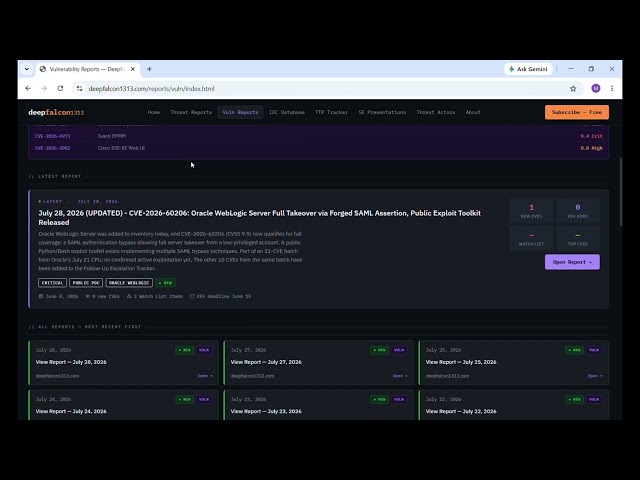
Task: Click the Open link on July 28 card
Action: (205, 376)
